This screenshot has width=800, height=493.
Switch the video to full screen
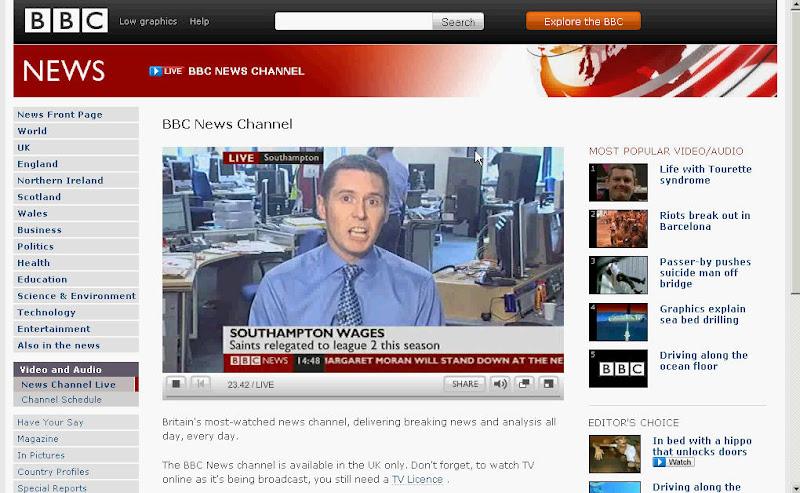click(548, 384)
